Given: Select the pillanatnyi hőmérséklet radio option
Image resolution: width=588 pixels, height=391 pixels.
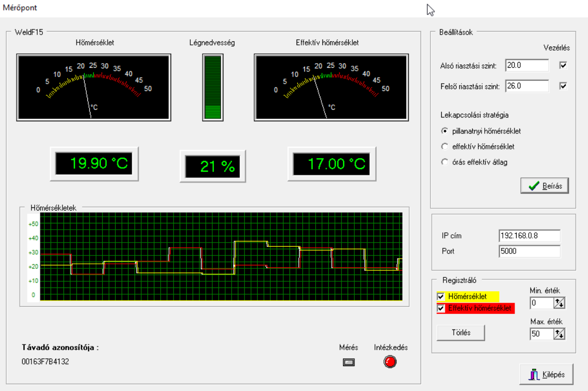Looking at the screenshot, I should pos(445,131).
